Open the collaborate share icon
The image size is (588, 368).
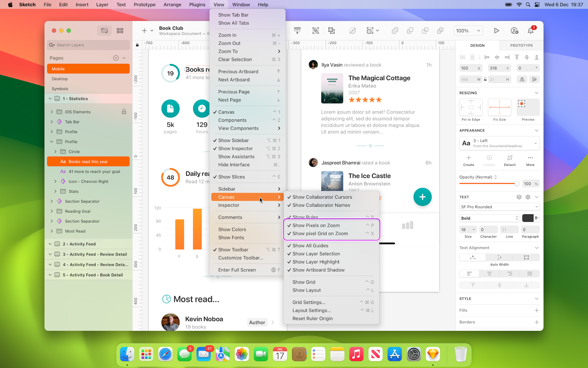coord(514,31)
